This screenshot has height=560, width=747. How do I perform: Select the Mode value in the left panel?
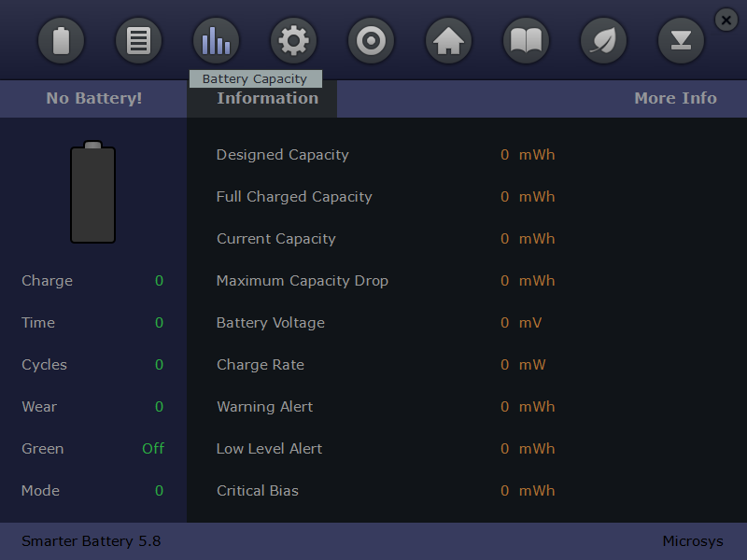pos(159,491)
